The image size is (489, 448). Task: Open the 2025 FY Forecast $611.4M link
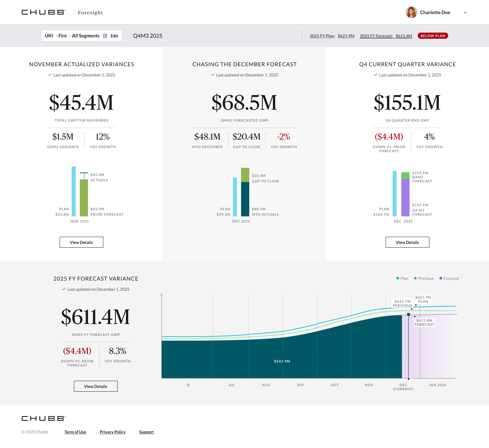pyautogui.click(x=386, y=36)
